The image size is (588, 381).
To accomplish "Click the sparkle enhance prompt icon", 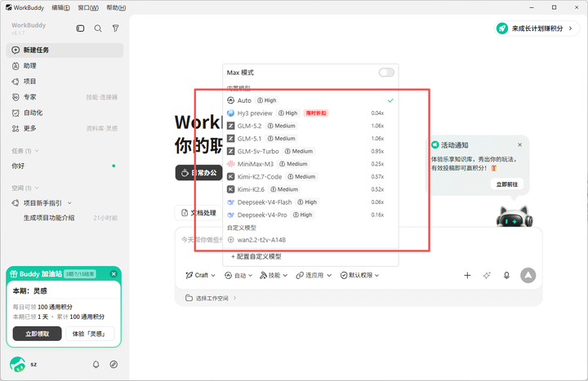I will [487, 276].
